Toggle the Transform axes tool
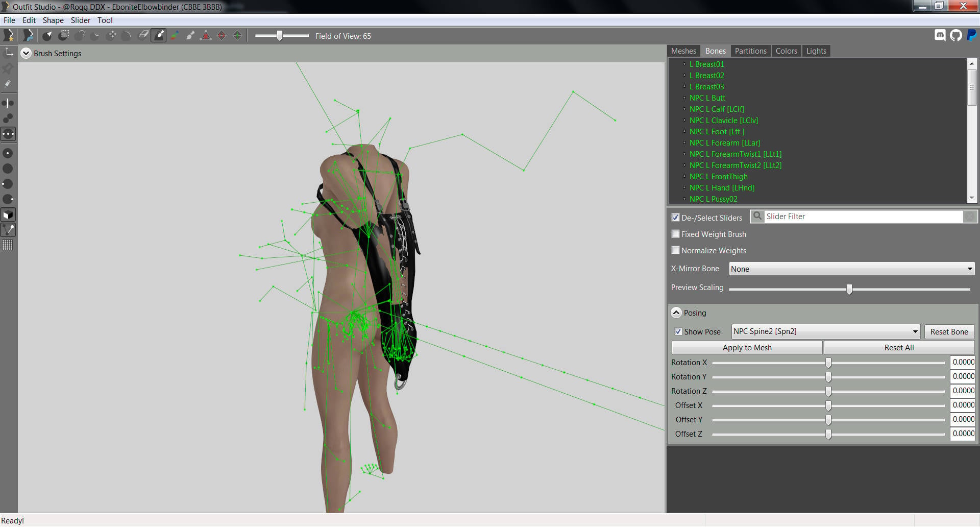The width and height of the screenshot is (980, 527). tap(9, 53)
